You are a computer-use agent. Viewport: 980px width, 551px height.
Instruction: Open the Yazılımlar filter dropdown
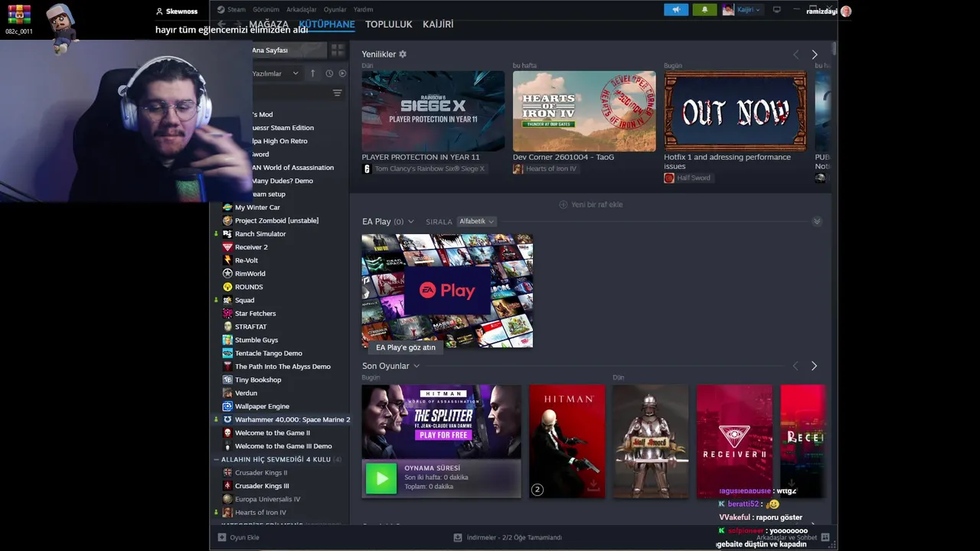point(276,73)
